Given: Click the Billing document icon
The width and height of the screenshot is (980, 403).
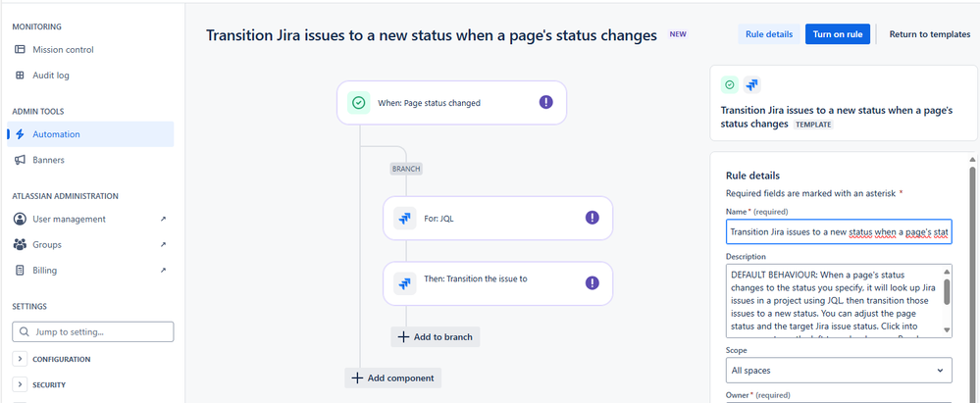Looking at the screenshot, I should click(x=21, y=270).
